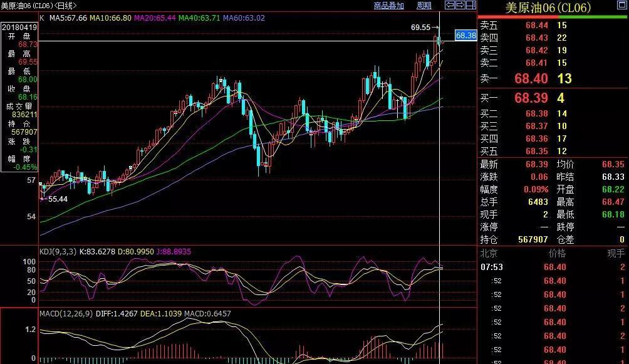Click the left arrow previous contract icon
Image resolution: width=629 pixels, height=364 pixels.
(x=450, y=5)
